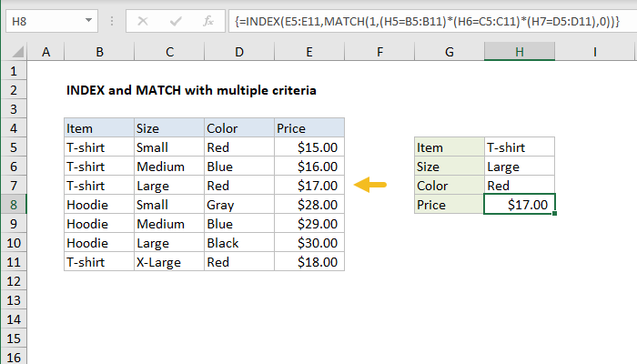This screenshot has width=637, height=364.
Task: Click cell with price $29.00
Action: click(x=309, y=224)
